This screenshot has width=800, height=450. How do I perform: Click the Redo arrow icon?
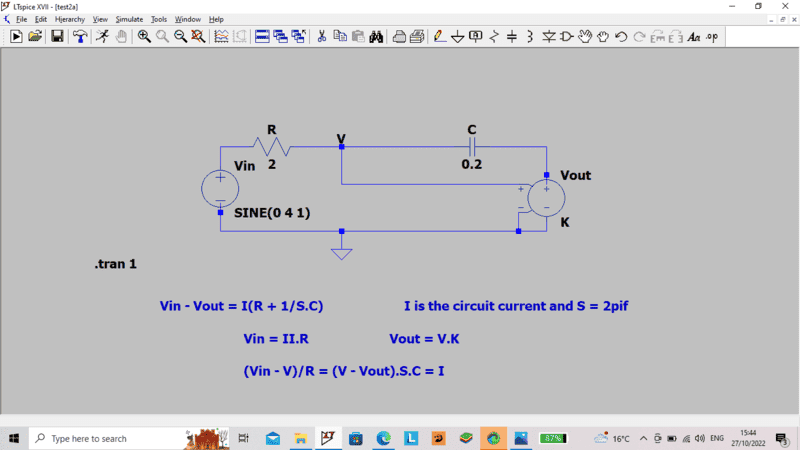639,37
